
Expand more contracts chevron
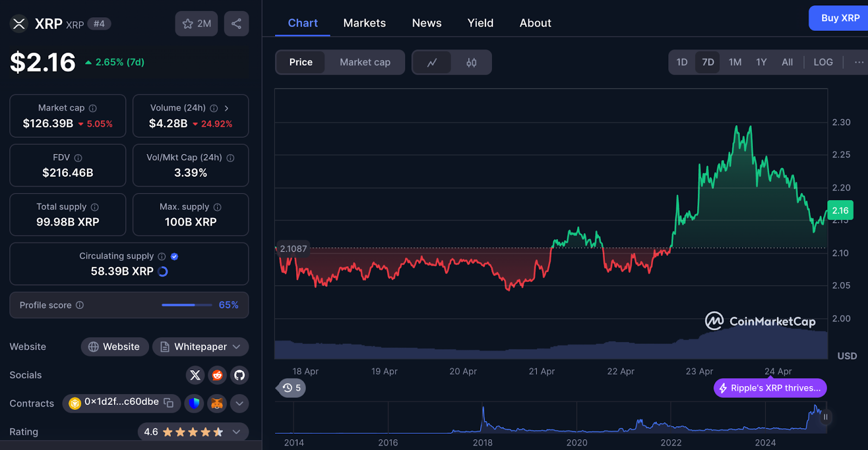pos(239,403)
